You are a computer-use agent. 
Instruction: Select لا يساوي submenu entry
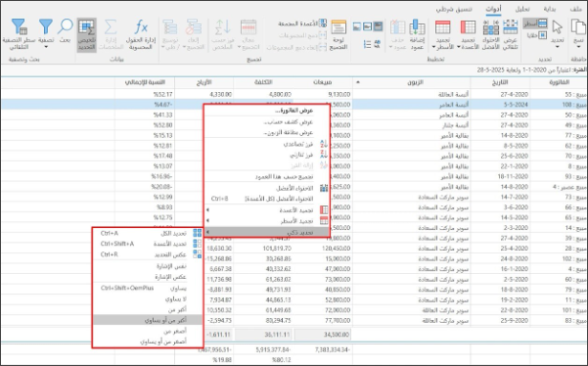pos(148,298)
